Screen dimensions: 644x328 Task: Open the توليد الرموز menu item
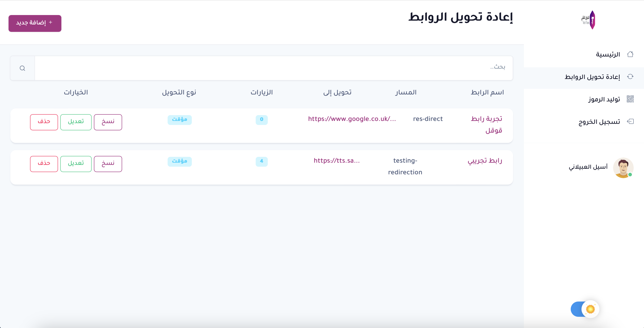click(604, 99)
